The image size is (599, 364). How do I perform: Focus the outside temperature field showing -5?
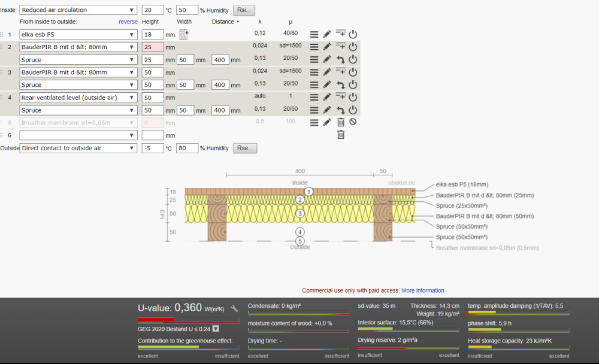tap(153, 148)
